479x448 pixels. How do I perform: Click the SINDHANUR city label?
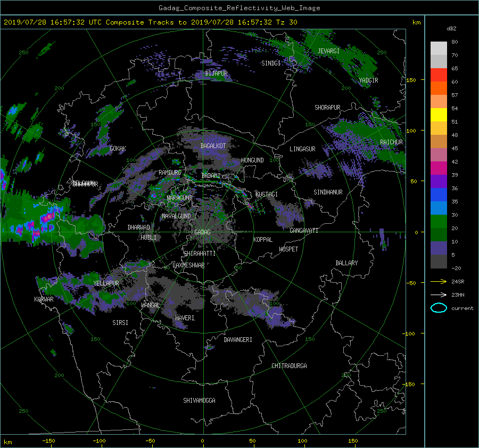click(328, 192)
